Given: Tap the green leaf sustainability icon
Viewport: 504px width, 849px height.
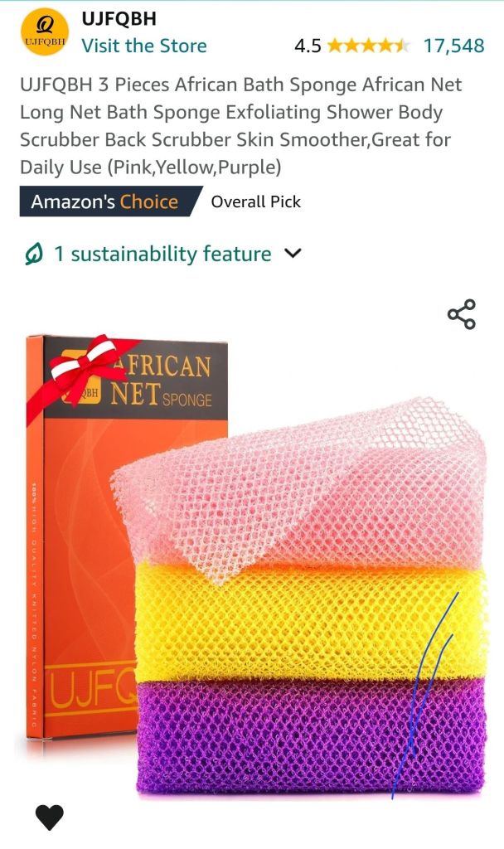Looking at the screenshot, I should (x=33, y=254).
